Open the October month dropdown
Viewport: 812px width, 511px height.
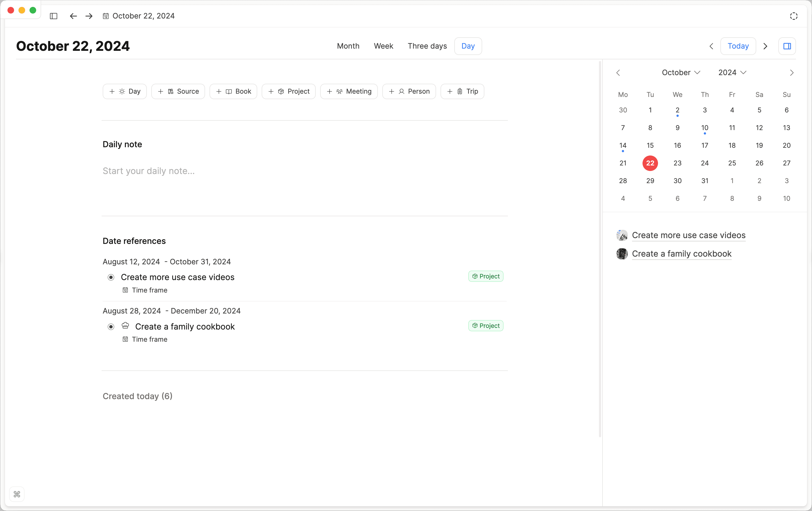pos(681,72)
